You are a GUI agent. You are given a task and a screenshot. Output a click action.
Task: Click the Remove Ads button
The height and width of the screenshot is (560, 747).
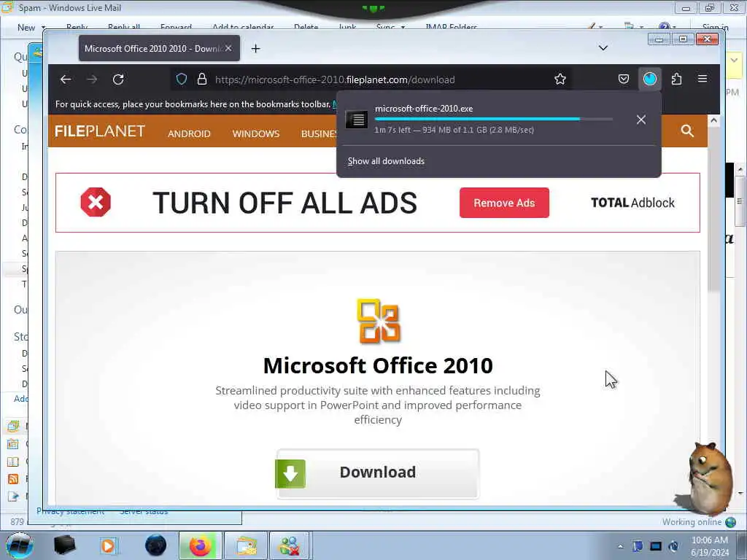coord(504,203)
